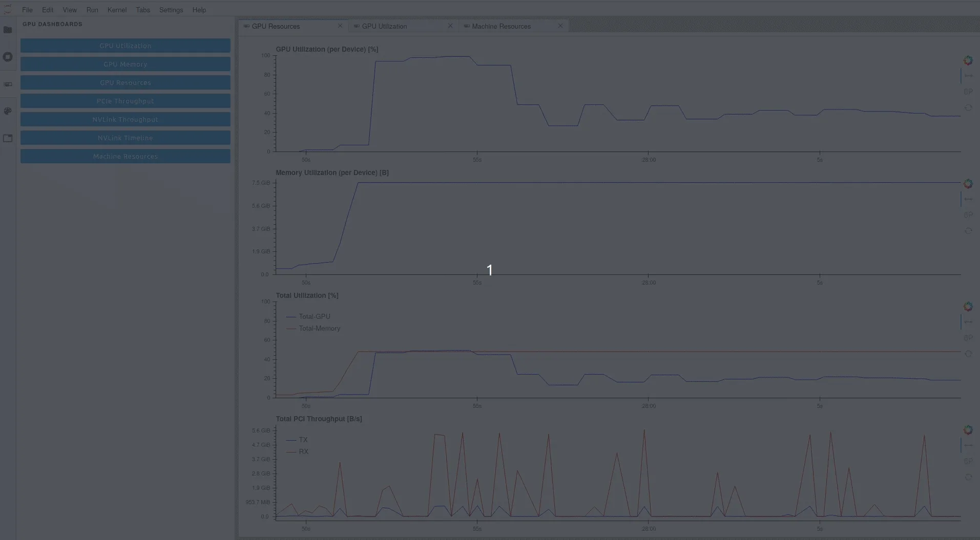Open the Edit menu
Image resolution: width=980 pixels, height=540 pixels.
point(48,10)
